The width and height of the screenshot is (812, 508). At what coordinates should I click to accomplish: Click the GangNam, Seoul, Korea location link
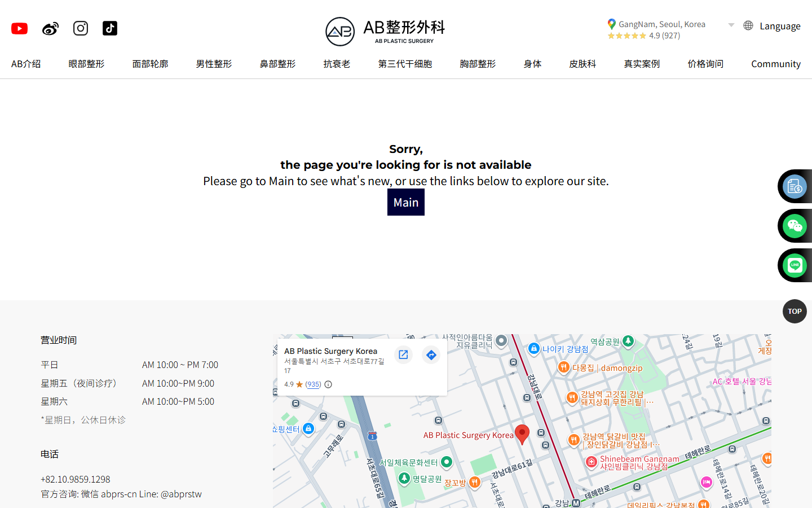tap(662, 24)
